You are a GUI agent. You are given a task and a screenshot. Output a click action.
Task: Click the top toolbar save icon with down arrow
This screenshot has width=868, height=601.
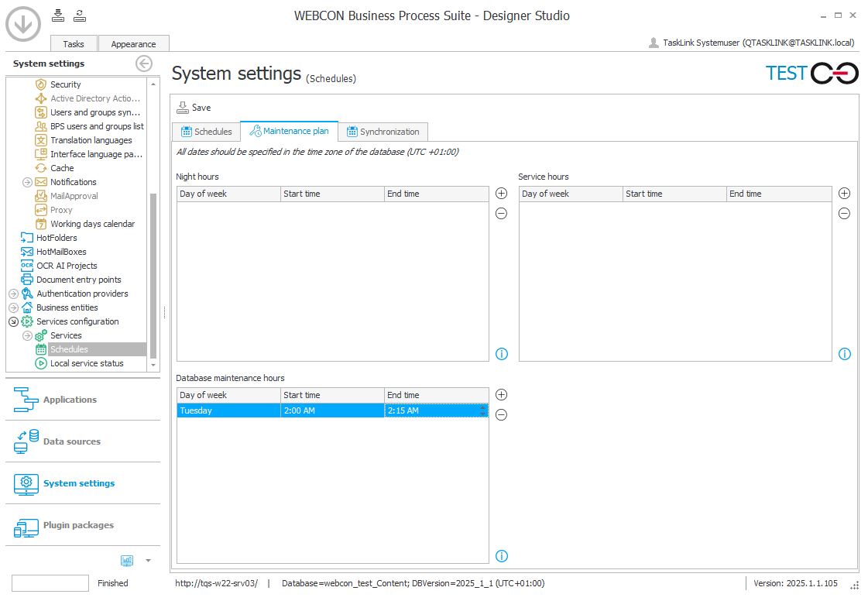(x=58, y=15)
